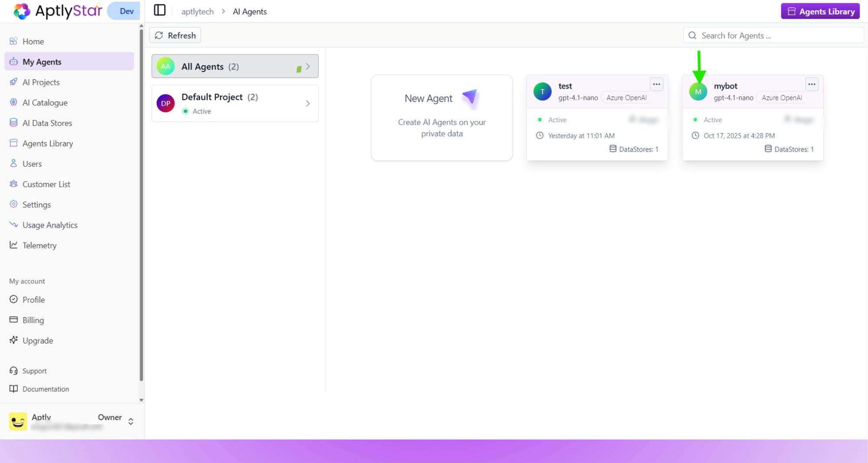Click Oct 17, 2025 at 4:28 PM

tap(739, 136)
